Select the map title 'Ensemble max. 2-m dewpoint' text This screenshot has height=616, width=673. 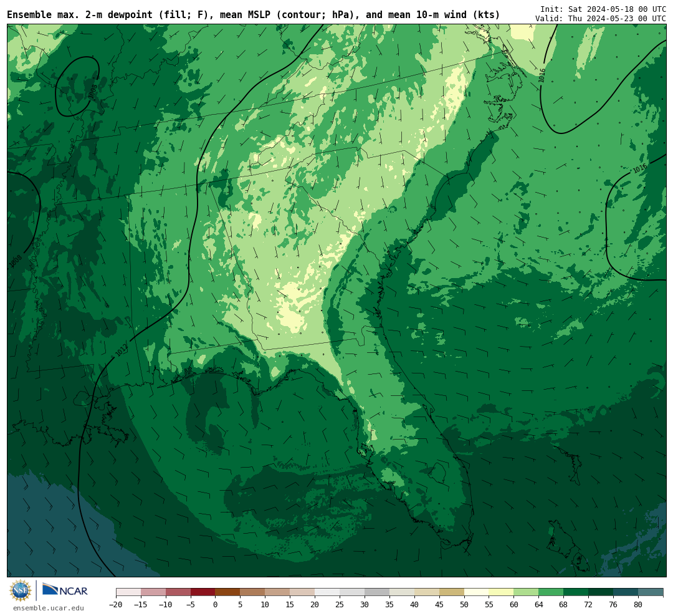pyautogui.click(x=80, y=15)
